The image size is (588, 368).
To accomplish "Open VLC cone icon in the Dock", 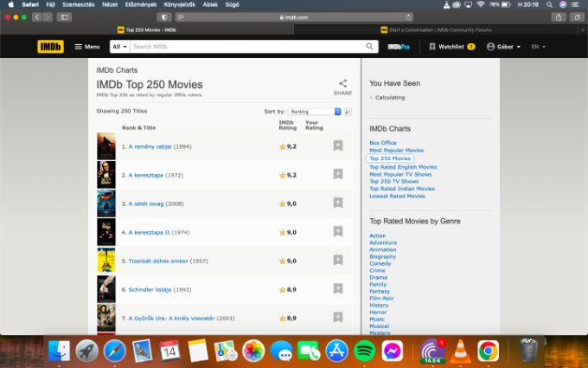I will [461, 351].
